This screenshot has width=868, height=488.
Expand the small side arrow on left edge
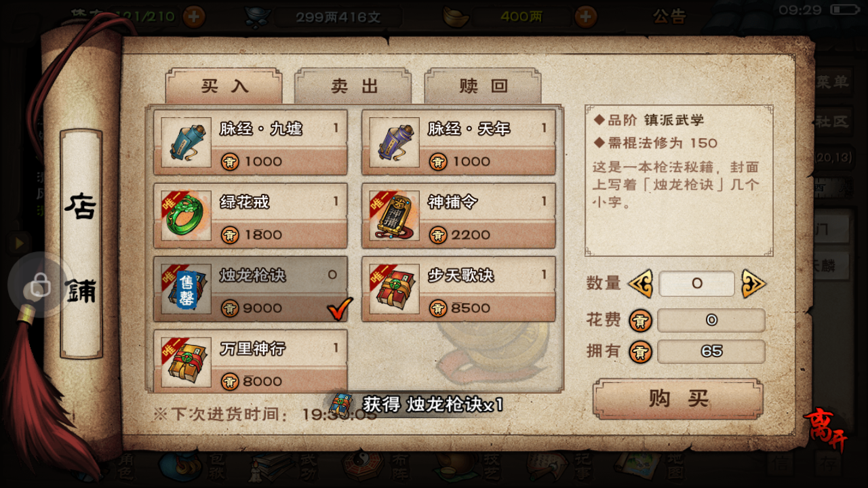coord(18,243)
